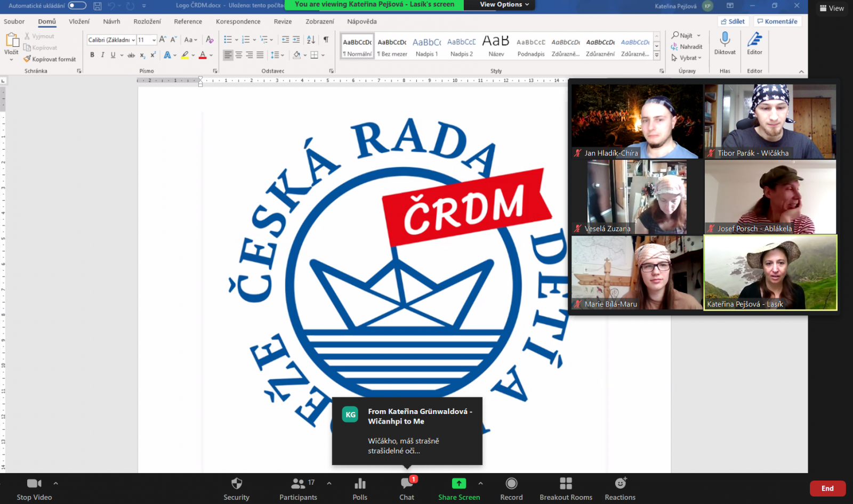Click strikethrough icon
Image resolution: width=853 pixels, height=504 pixels.
(131, 55)
